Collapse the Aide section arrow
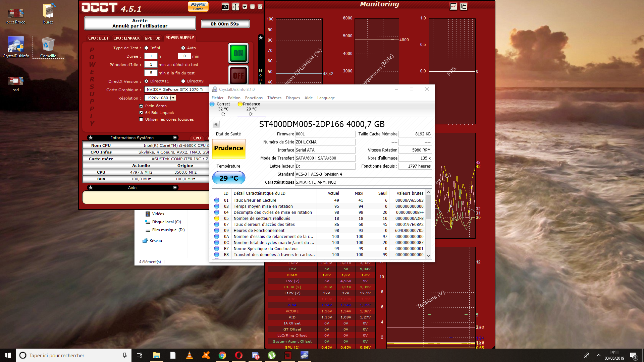This screenshot has height=362, width=644. 175,187
